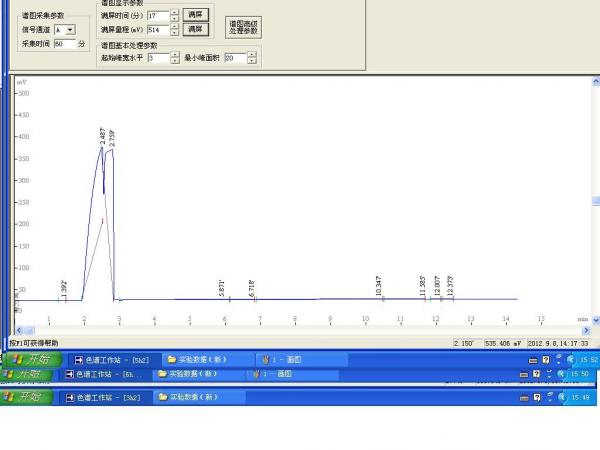Click the horizontal scrollbar thumb under the chart

pos(30,330)
